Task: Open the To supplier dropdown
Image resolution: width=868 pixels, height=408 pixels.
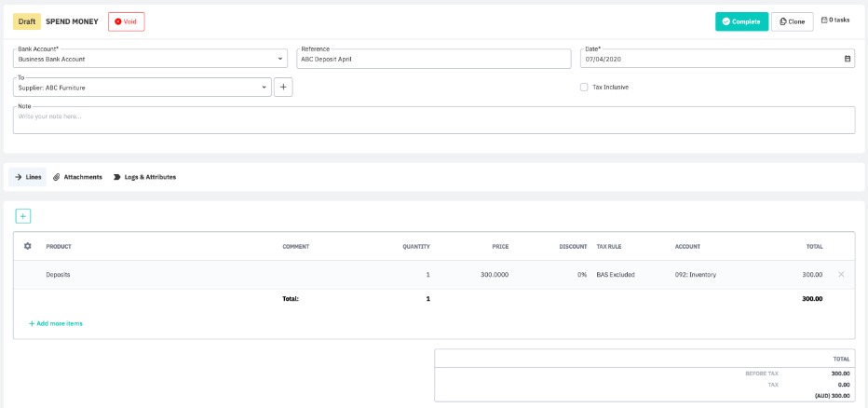Action: click(264, 88)
